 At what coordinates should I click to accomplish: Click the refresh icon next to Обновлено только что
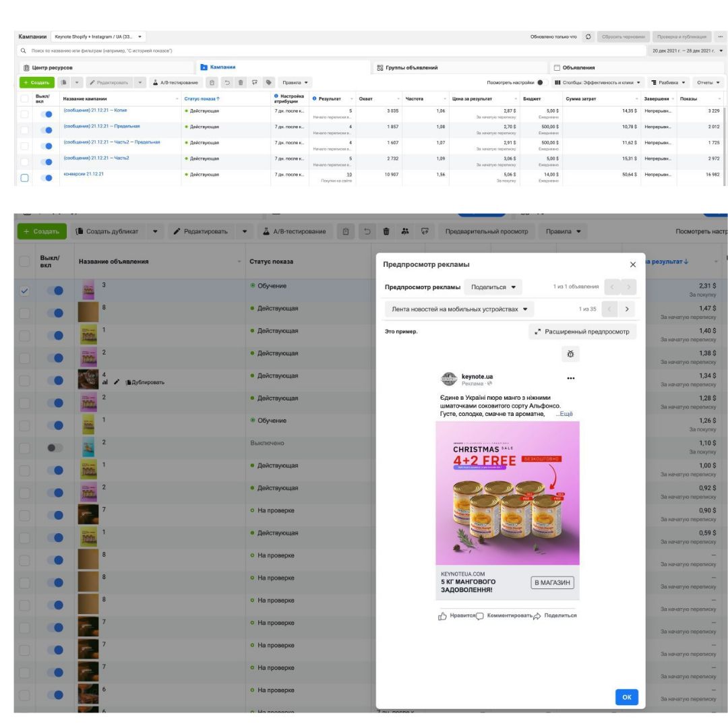pyautogui.click(x=588, y=36)
